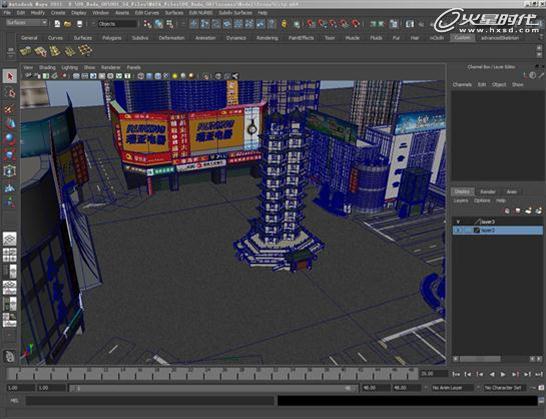546x419 pixels.
Task: Open Options menu in Layer Editor
Action: [482, 201]
